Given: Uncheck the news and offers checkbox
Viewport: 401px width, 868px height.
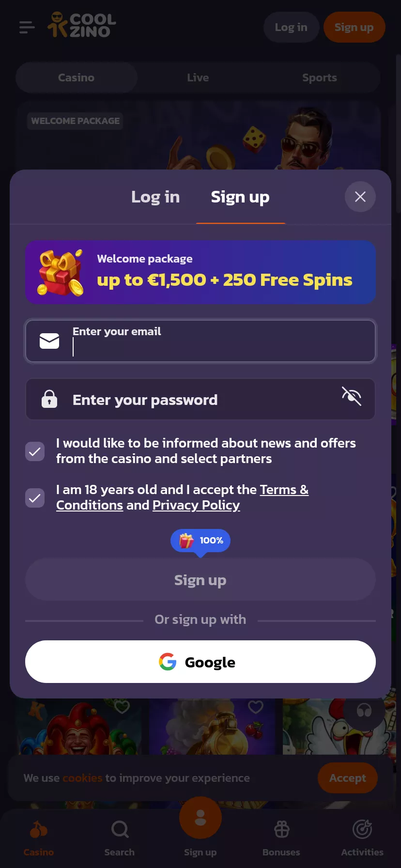Looking at the screenshot, I should click(x=35, y=451).
